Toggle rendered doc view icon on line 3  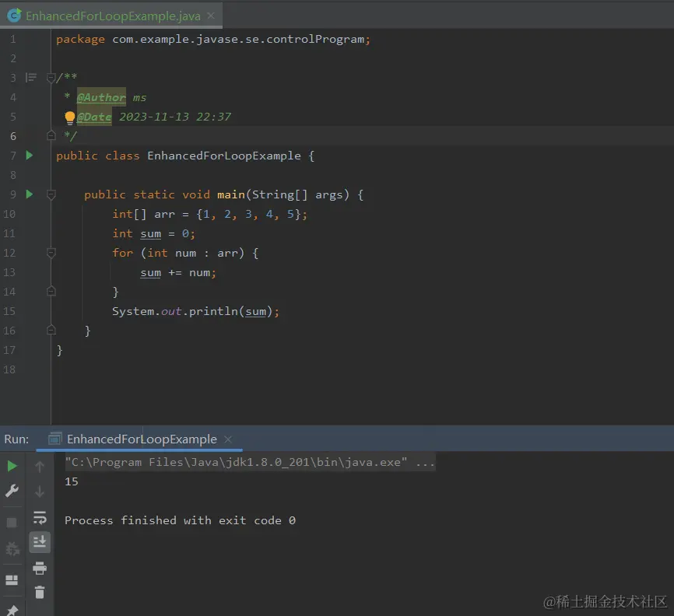point(31,77)
